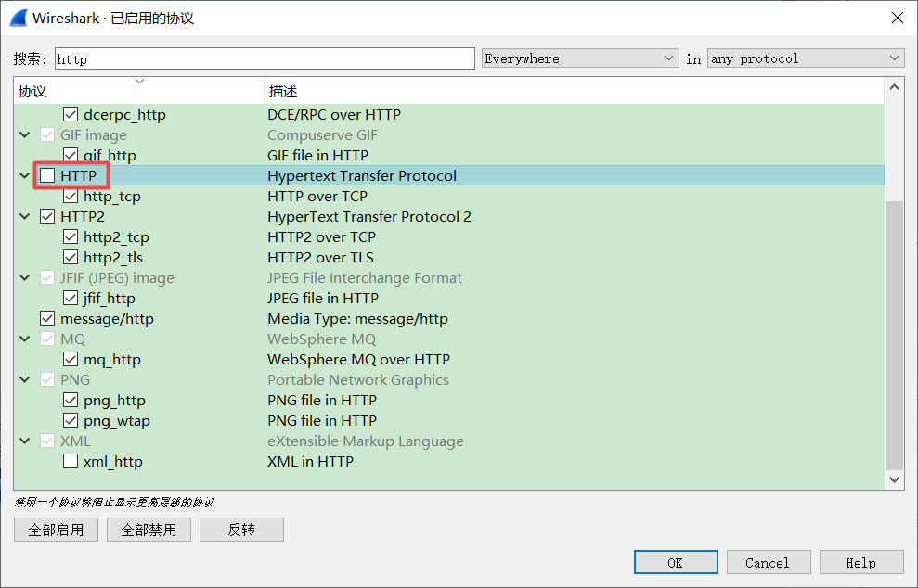Confirm with the OK button
This screenshot has width=918, height=588.
pos(676,562)
